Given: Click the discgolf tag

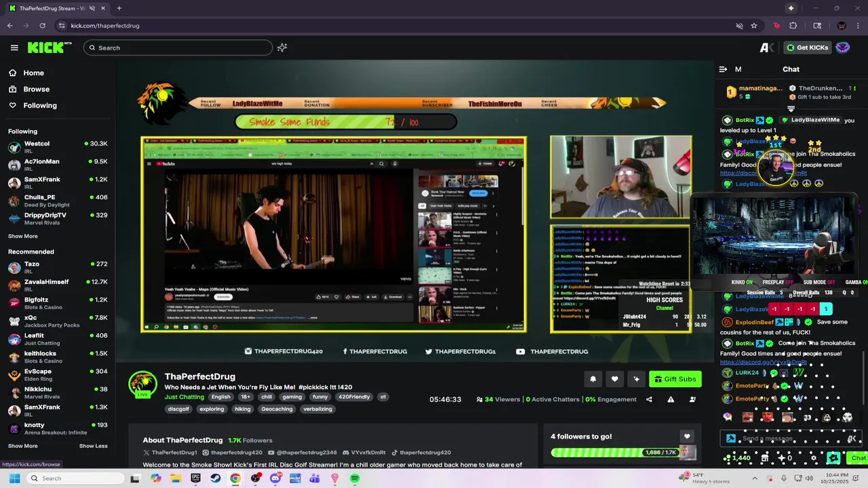Looking at the screenshot, I should coord(178,409).
